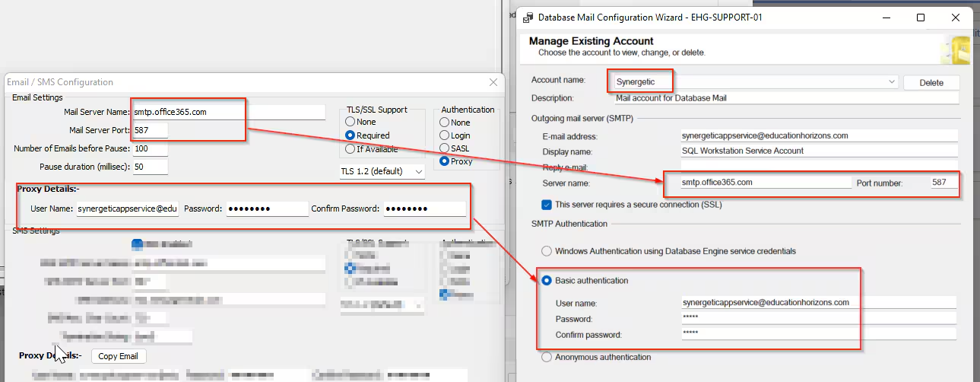Open the TLS 1.2 (default) version dropdown

tap(382, 171)
